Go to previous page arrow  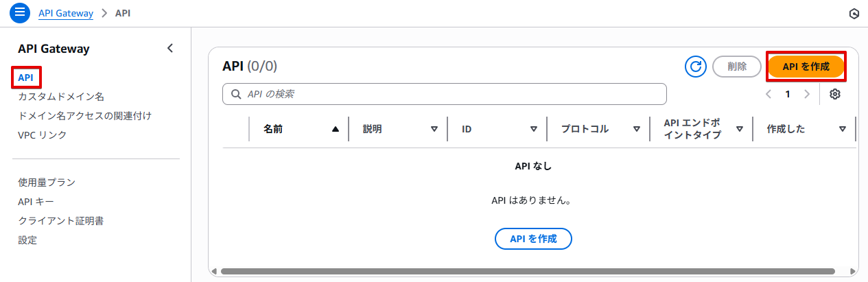coord(769,94)
